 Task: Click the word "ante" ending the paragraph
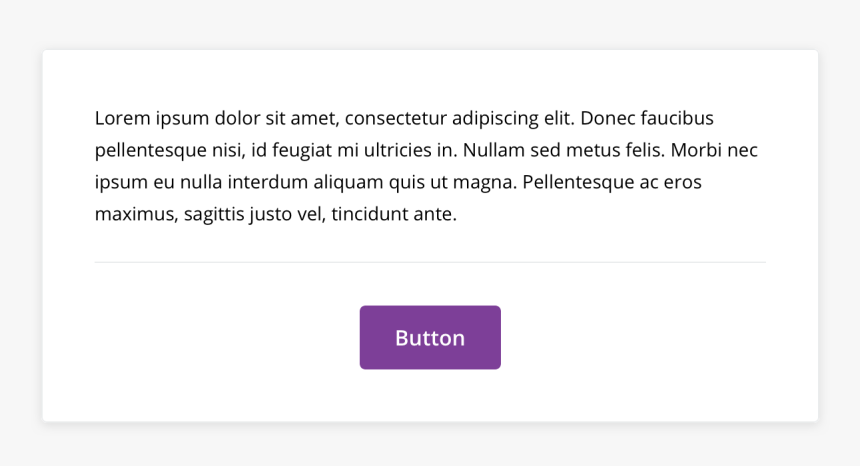[x=436, y=214]
